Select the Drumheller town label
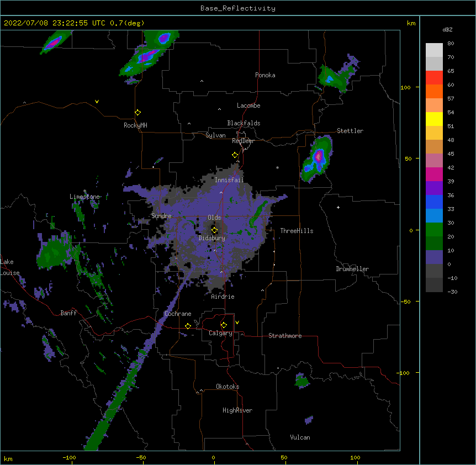The height and width of the screenshot is (465, 476). point(352,269)
